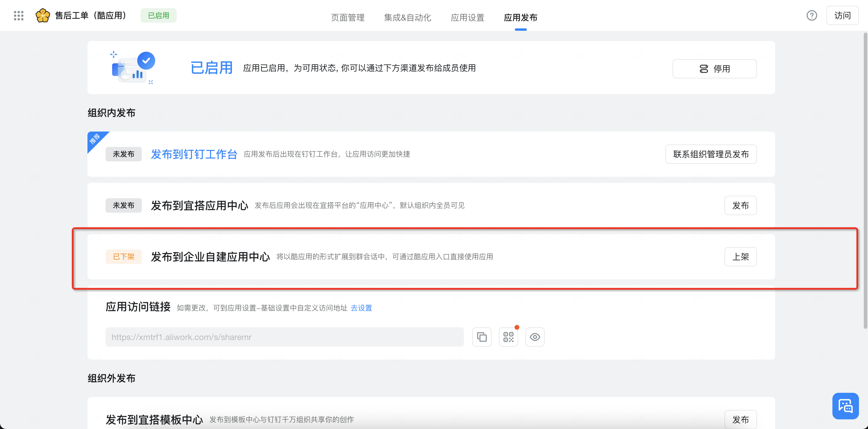Click the 访问 button
The image size is (868, 429).
pyautogui.click(x=842, y=15)
